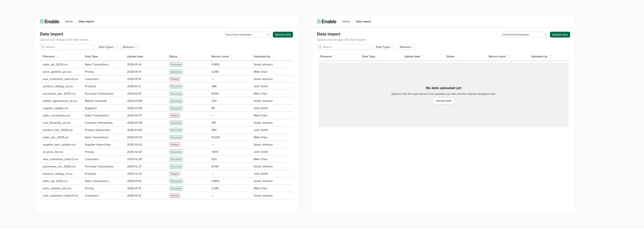Image resolution: width=644 pixels, height=228 pixels.
Task: Expand Data Types filter on populated screen
Action: pos(107,47)
